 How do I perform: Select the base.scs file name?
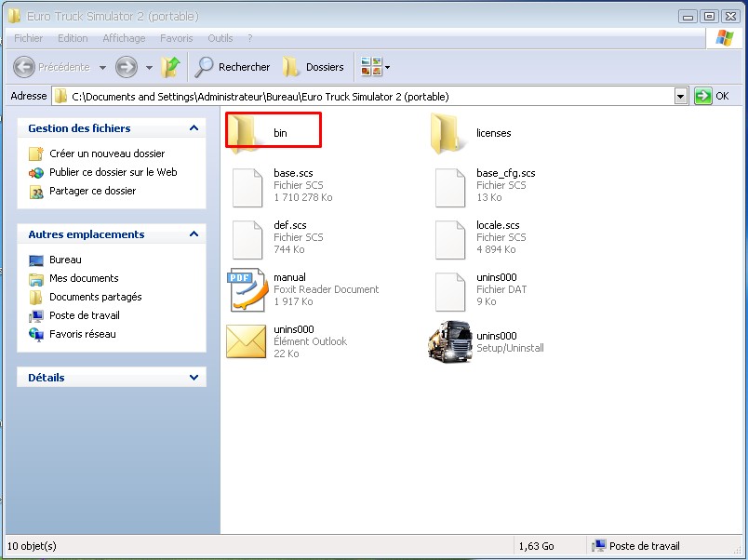coord(293,173)
